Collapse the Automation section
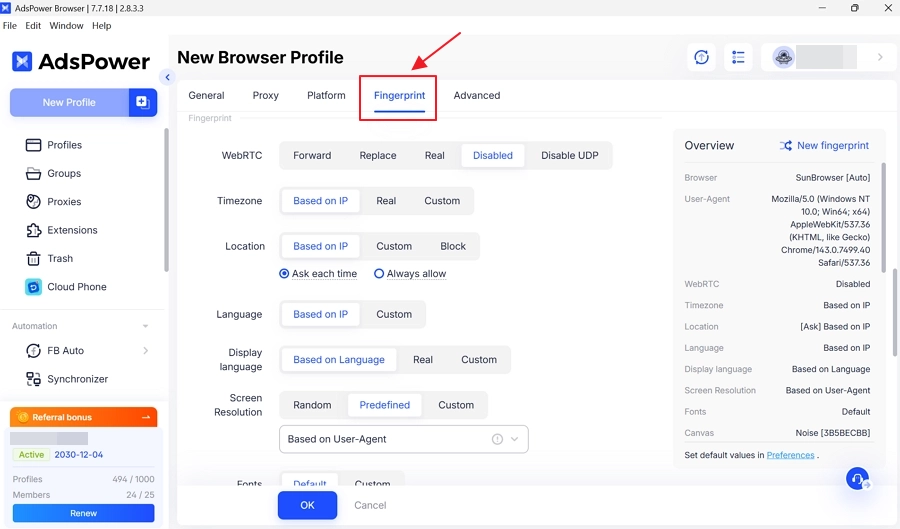The width and height of the screenshot is (900, 529). (145, 326)
